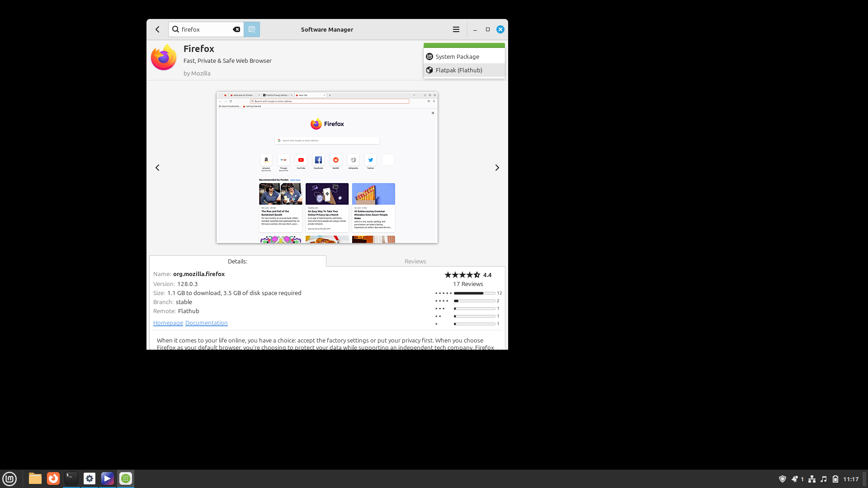Open the Firefox screenshot preview
Screen dimensions: 868x488
[327, 168]
